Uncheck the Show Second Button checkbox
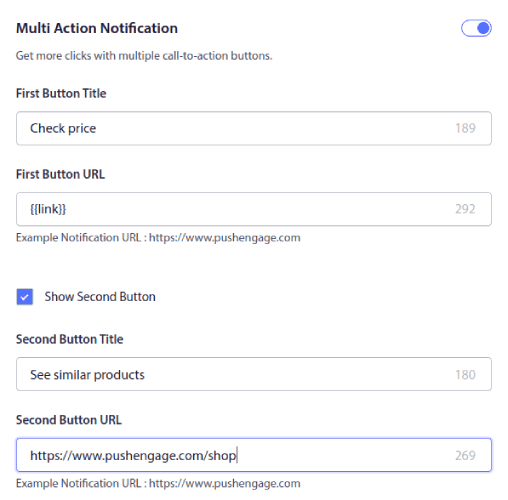The image size is (508, 500). 25,297
